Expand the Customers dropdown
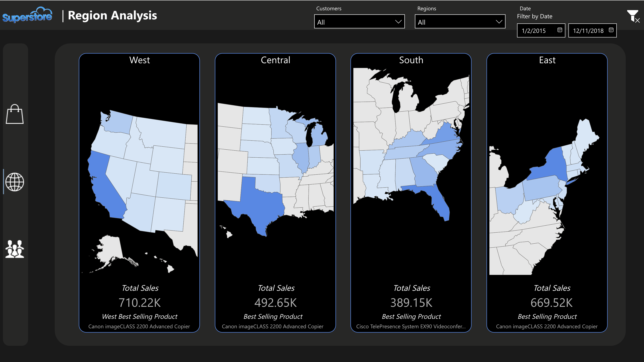The height and width of the screenshot is (362, 644). coord(359,22)
